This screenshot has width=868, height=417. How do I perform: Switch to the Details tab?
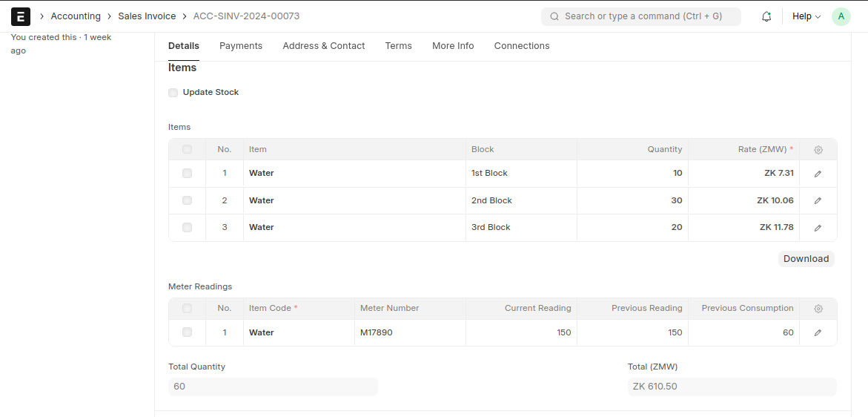click(184, 46)
